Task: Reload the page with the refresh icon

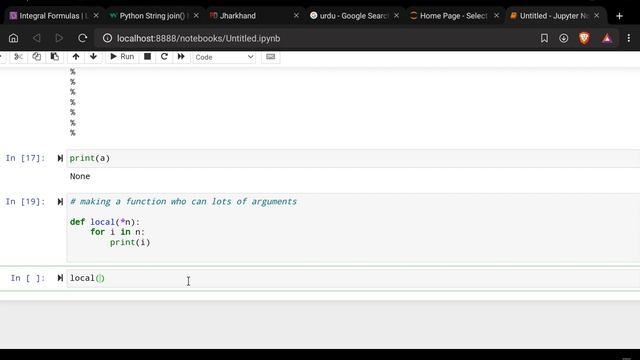Action: (x=82, y=38)
